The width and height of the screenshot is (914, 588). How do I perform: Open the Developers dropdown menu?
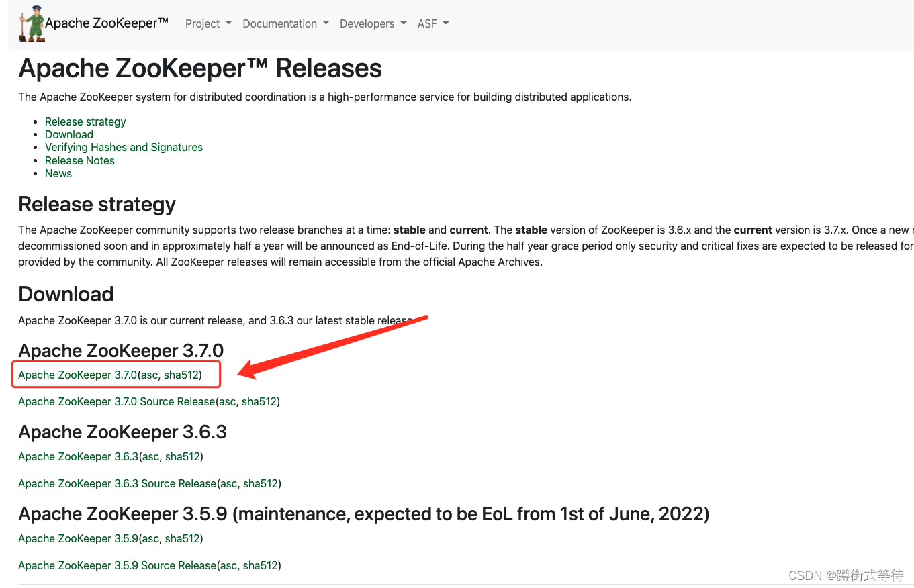(373, 23)
